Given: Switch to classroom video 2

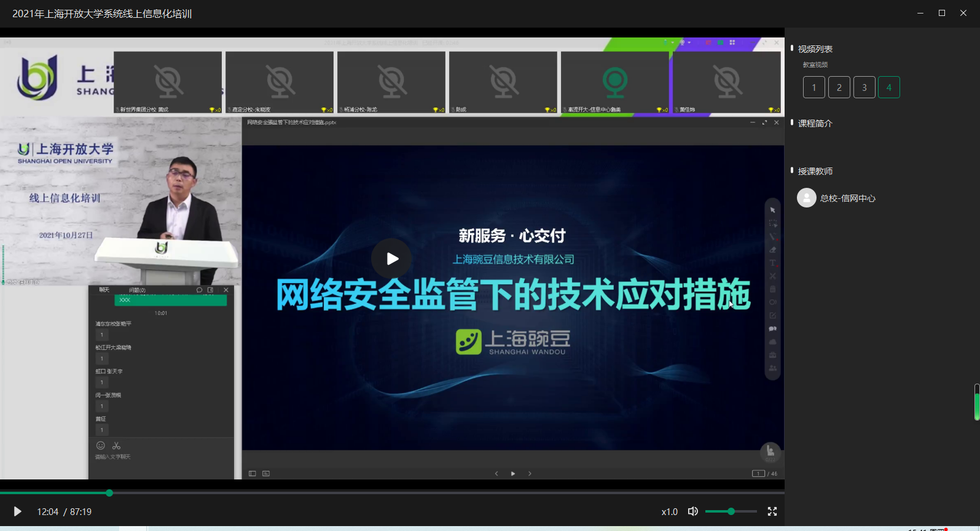Looking at the screenshot, I should pyautogui.click(x=839, y=87).
